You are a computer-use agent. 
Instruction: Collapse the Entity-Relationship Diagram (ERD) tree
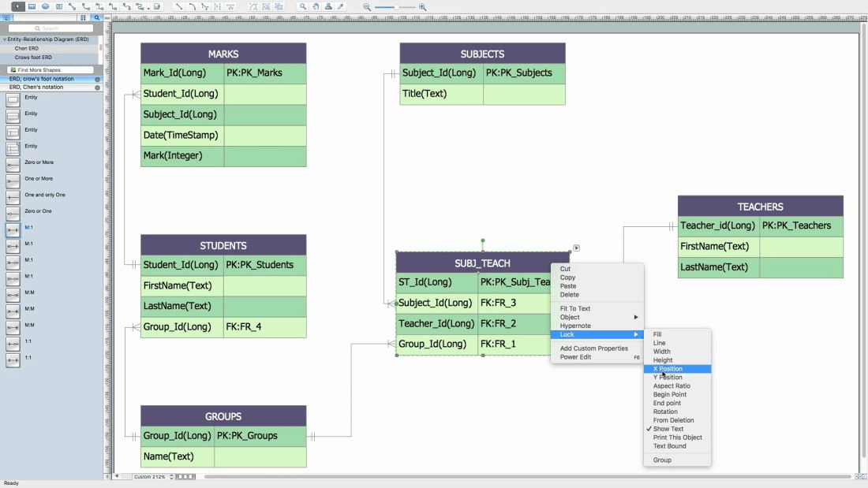click(x=4, y=39)
